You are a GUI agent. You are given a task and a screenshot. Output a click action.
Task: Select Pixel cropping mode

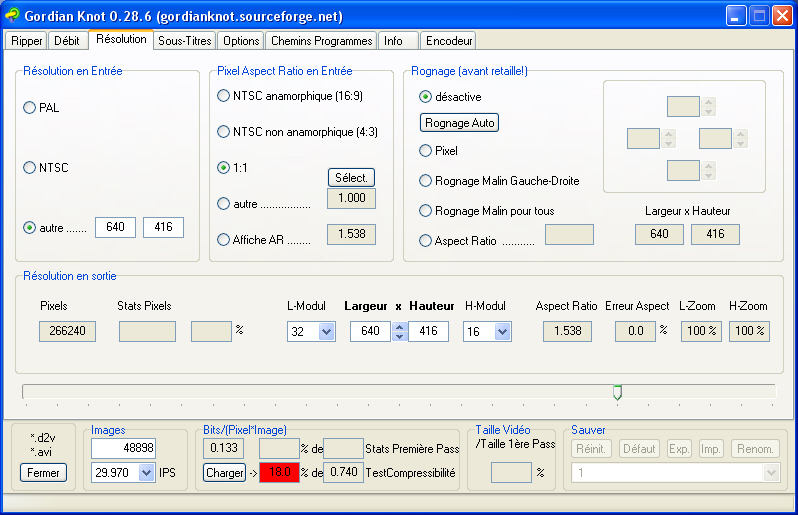(x=438, y=151)
